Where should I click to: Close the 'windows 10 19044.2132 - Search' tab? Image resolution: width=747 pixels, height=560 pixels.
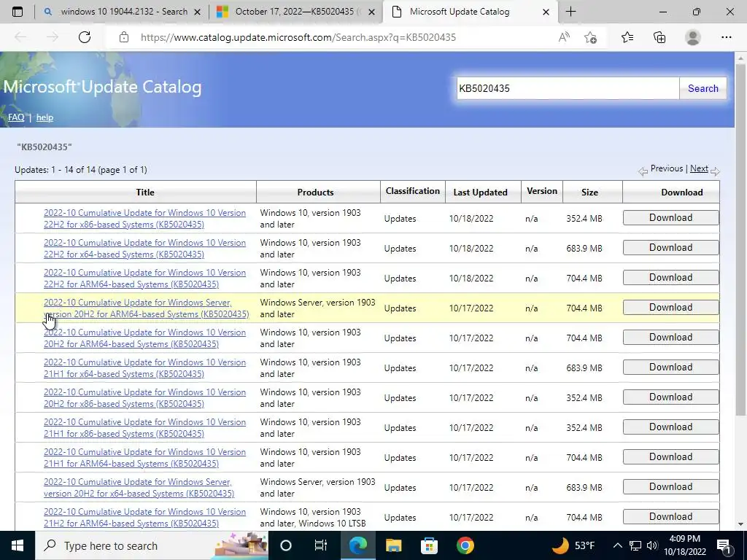click(x=197, y=12)
